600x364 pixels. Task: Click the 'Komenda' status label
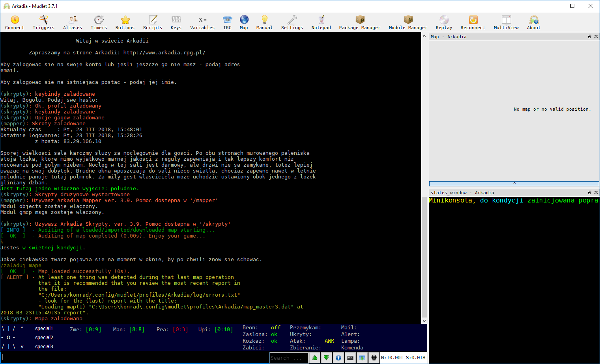click(352, 348)
